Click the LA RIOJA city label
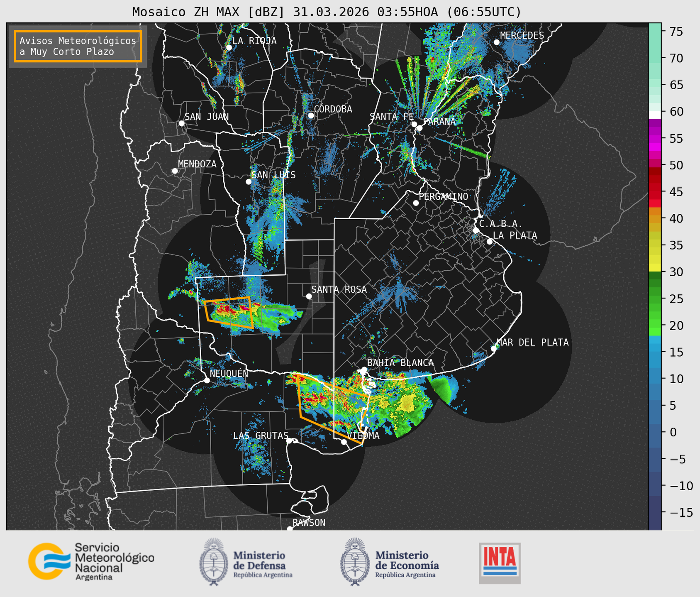The width and height of the screenshot is (700, 597). [254, 41]
